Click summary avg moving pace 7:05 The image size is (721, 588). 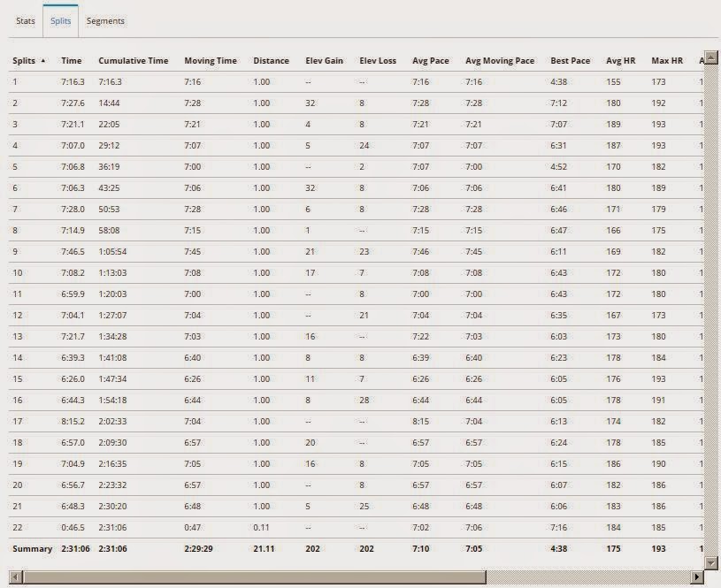(473, 548)
